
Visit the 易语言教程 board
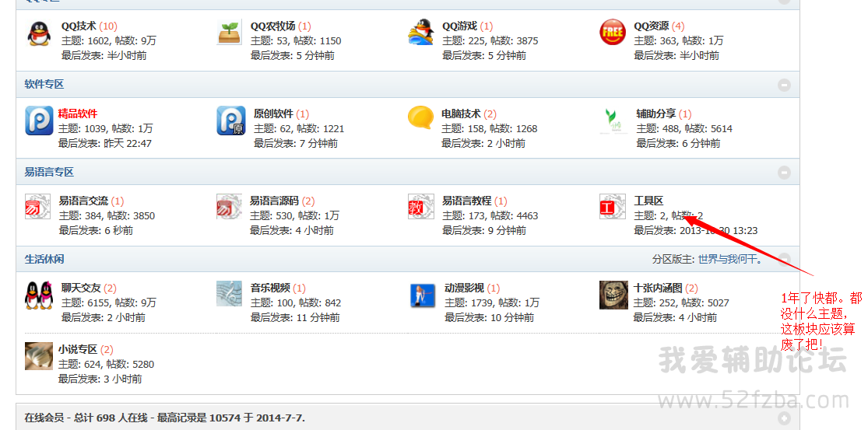click(x=466, y=201)
